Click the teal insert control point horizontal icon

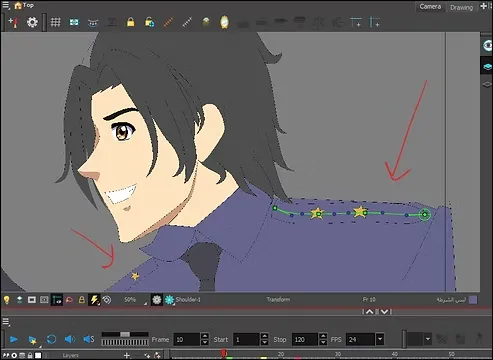356,23
